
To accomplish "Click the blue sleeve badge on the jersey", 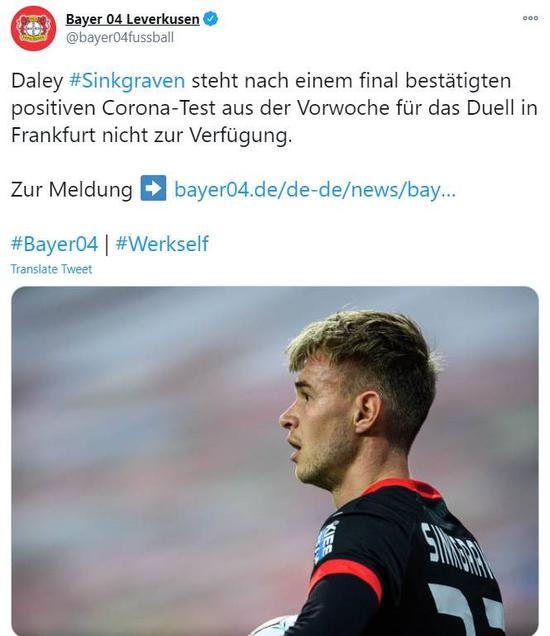I will 327,541.
